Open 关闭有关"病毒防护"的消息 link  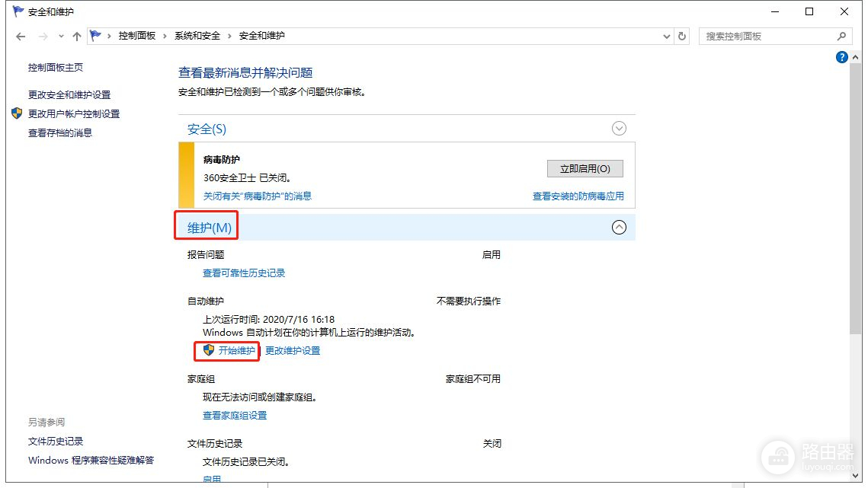point(258,196)
